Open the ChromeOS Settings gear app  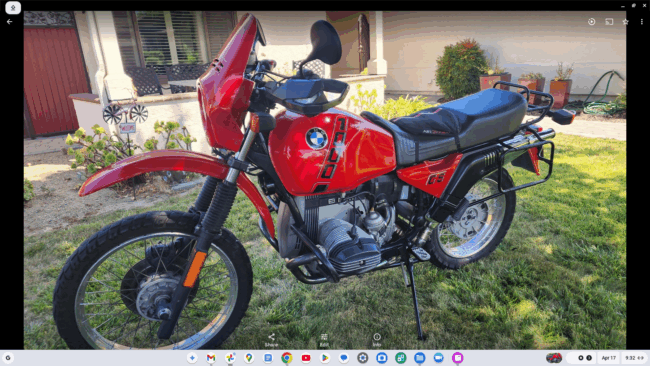[363, 358]
